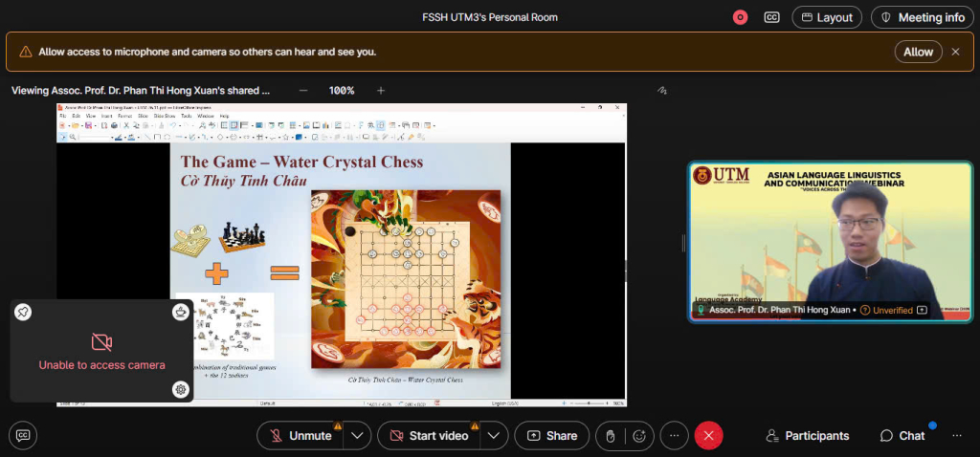Toggle closed captions button at the bottom left
This screenshot has height=457, width=980.
tap(23, 436)
